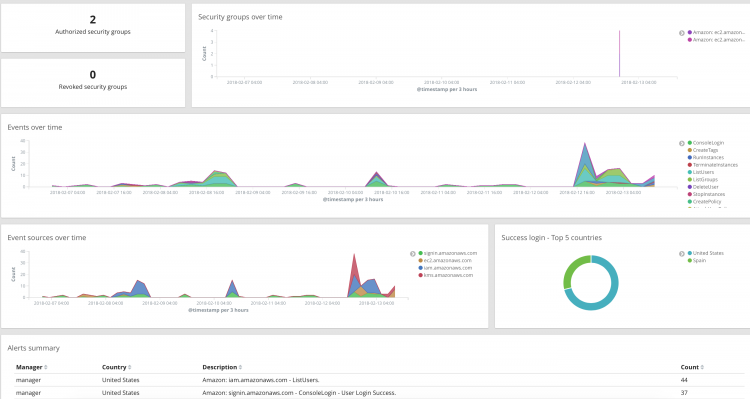This screenshot has width=750, height=399.
Task: Select CreatePolicy legend entry
Action: (704, 201)
